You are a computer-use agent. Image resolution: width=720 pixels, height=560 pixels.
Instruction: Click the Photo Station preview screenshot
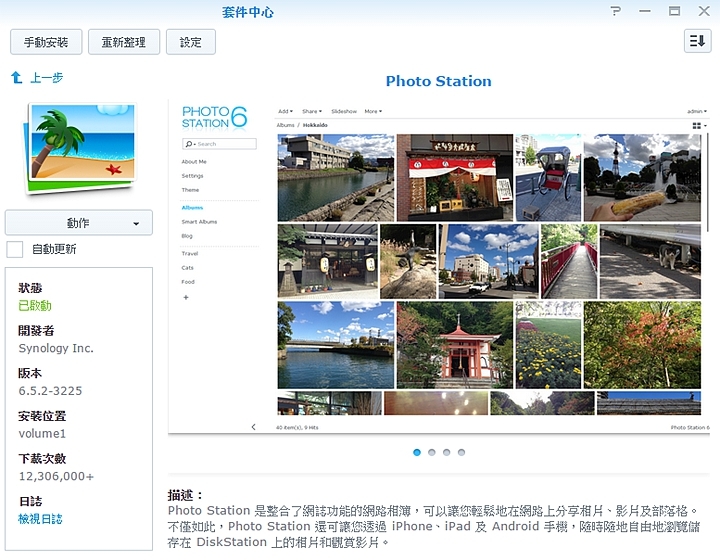coord(439,265)
